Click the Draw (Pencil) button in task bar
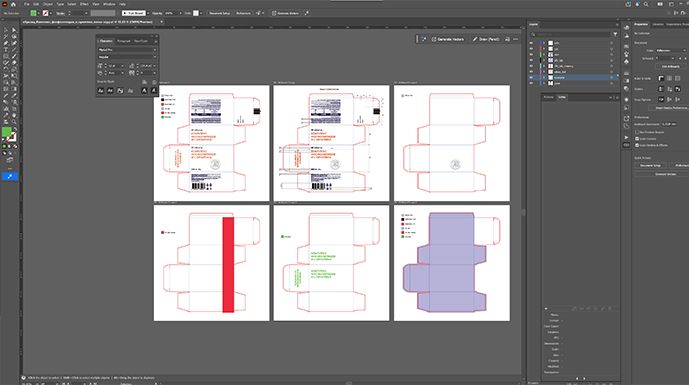Screen dimensions: 689x385 [486, 39]
